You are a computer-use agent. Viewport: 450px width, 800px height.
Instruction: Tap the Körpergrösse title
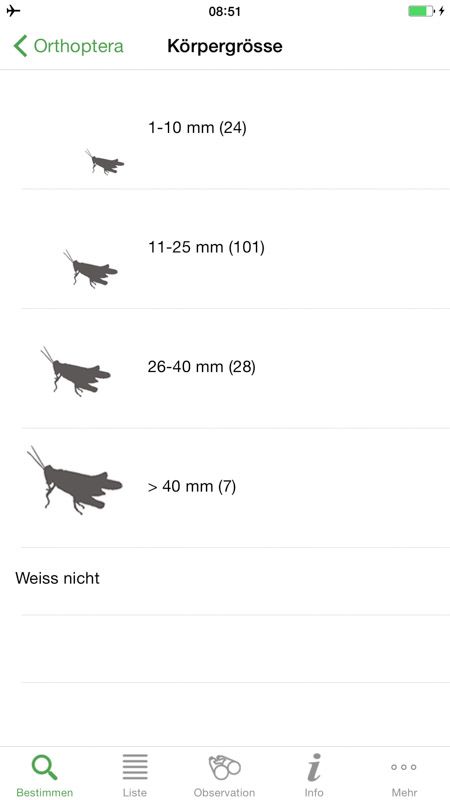tap(225, 46)
